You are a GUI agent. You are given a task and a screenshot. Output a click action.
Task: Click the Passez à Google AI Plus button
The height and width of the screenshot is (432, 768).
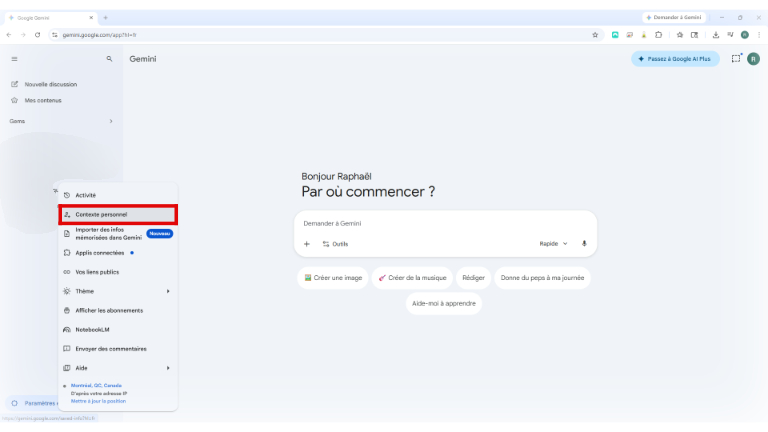pos(674,59)
